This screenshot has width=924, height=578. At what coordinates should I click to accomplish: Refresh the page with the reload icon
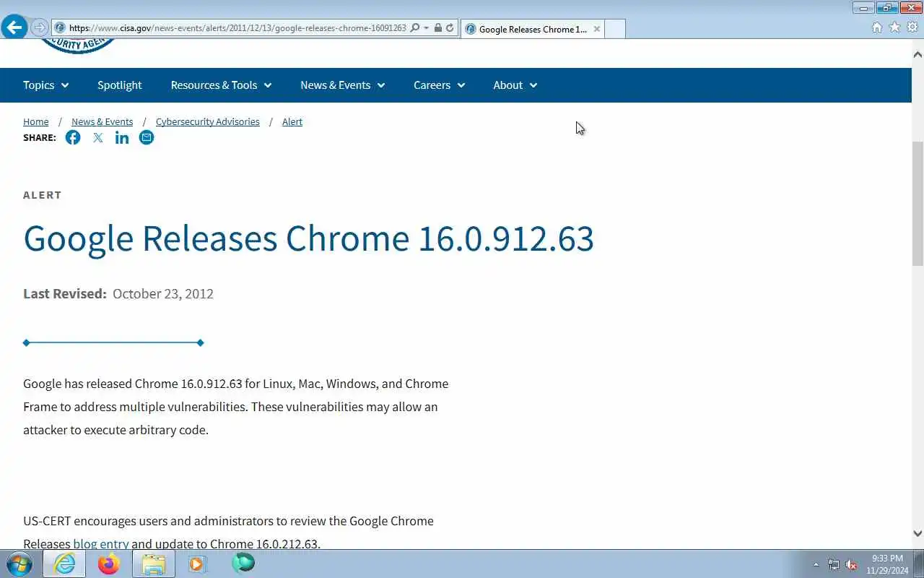tap(450, 28)
